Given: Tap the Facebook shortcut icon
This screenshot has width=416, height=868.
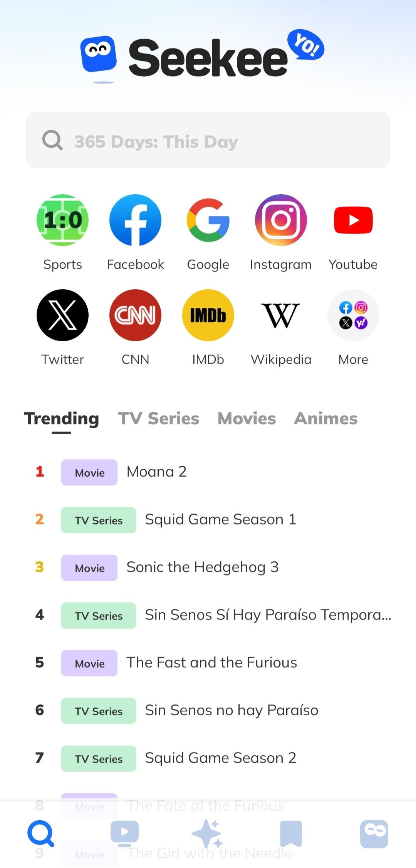Looking at the screenshot, I should (135, 220).
